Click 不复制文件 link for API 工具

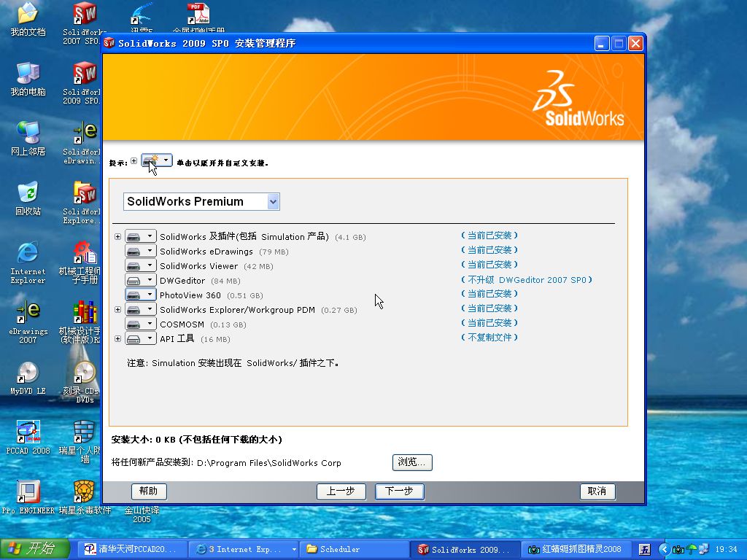[x=489, y=337]
